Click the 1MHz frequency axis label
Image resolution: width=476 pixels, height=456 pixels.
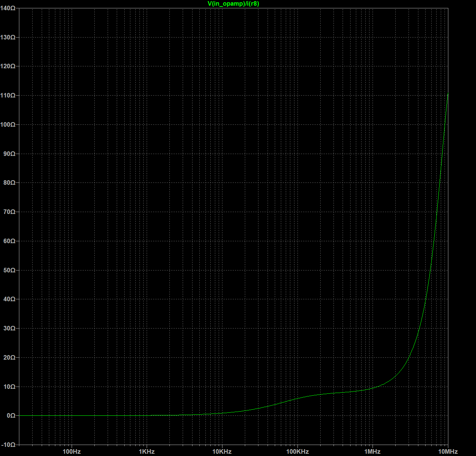[373, 451]
